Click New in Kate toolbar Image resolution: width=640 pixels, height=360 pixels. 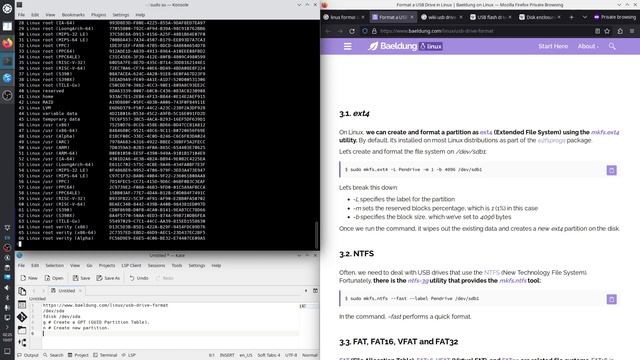(29, 278)
